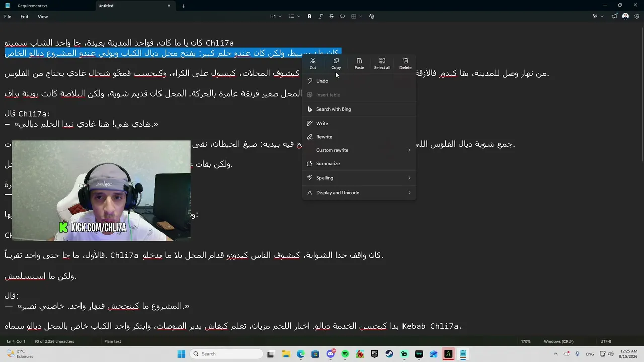Viewport: 644px width, 362px height.
Task: Click Cut in the context menu
Action: [313, 63]
